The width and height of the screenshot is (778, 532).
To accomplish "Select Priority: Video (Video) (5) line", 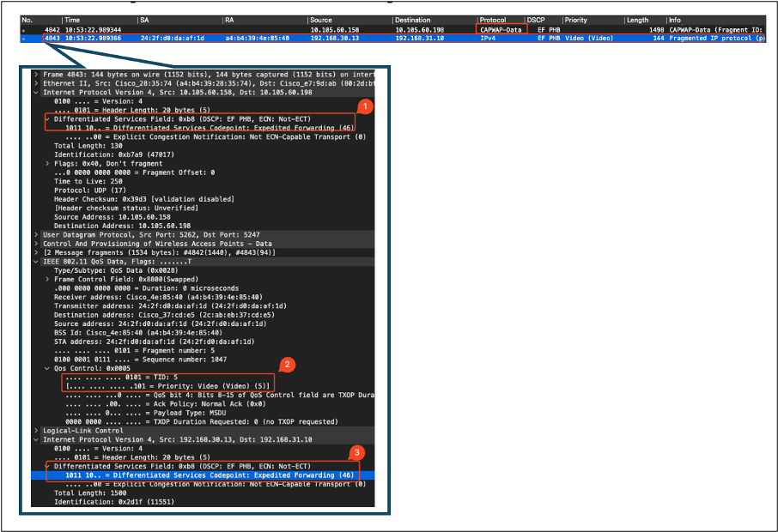I will point(167,386).
